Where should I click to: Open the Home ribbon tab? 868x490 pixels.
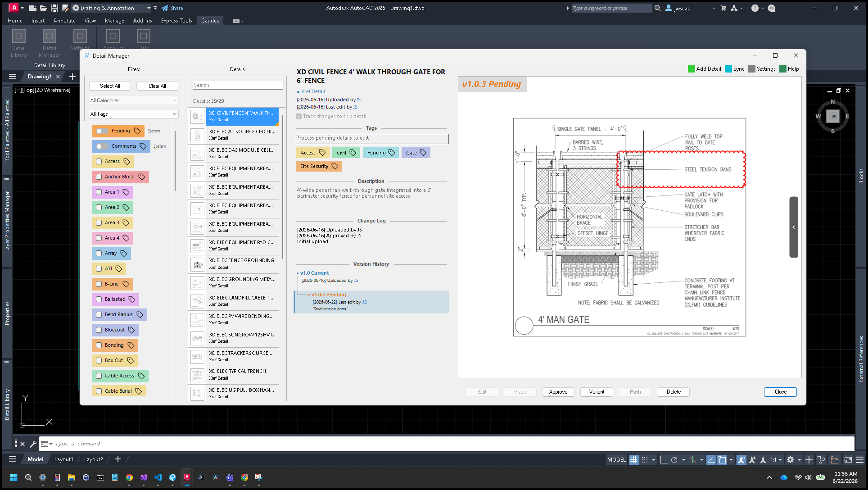(x=15, y=21)
